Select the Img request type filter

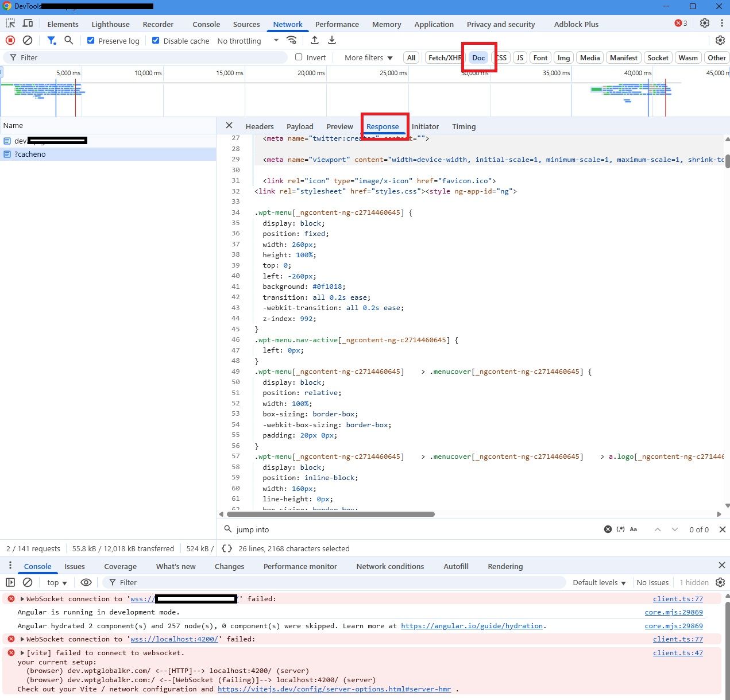564,57
